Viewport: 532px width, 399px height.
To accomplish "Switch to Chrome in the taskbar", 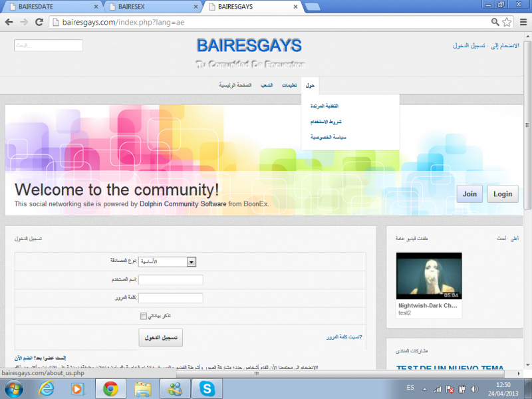I will pyautogui.click(x=110, y=389).
